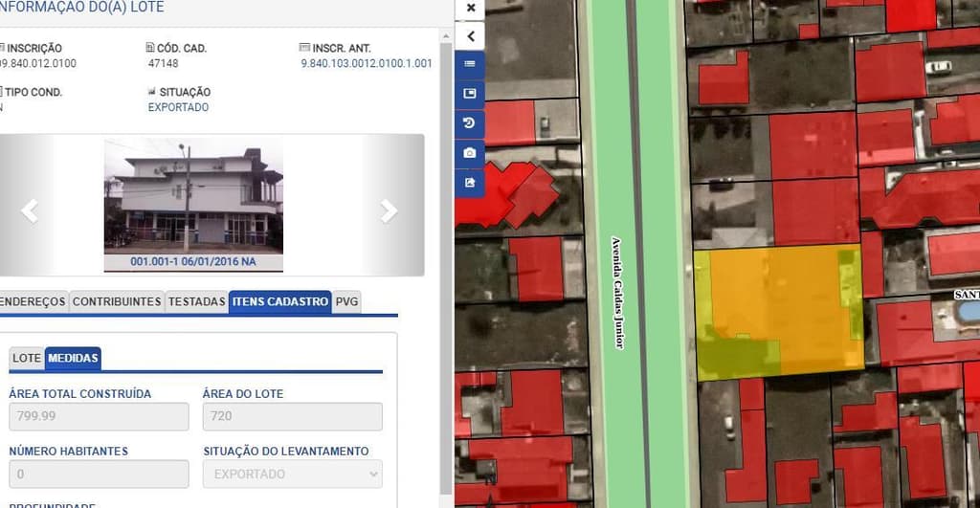980x508 pixels.
Task: Collapse side panel using left chevron
Action: click(471, 36)
